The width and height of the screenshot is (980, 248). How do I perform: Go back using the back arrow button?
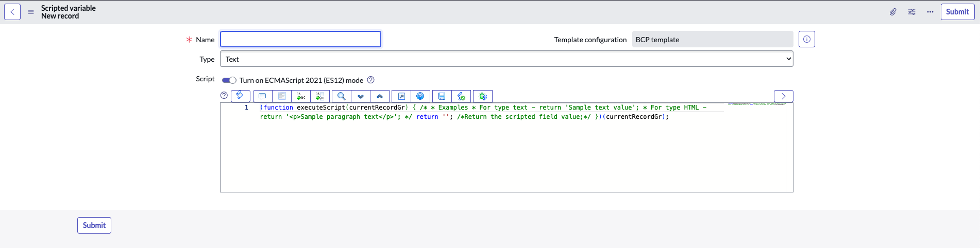tap(12, 12)
